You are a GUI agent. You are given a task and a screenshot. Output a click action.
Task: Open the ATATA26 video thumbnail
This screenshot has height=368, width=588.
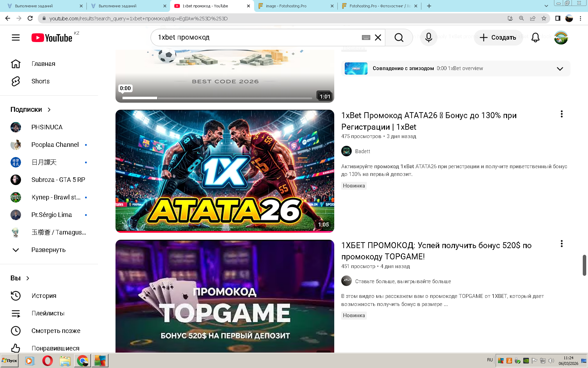(225, 171)
